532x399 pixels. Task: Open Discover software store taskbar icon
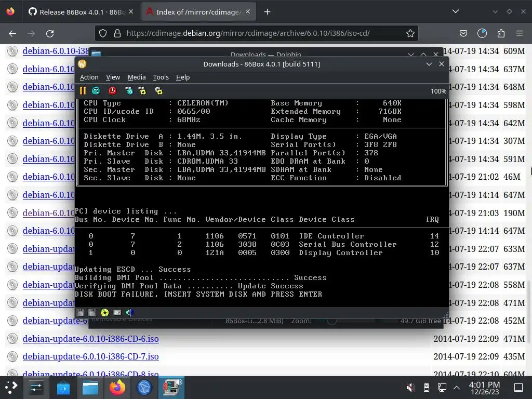(63, 388)
